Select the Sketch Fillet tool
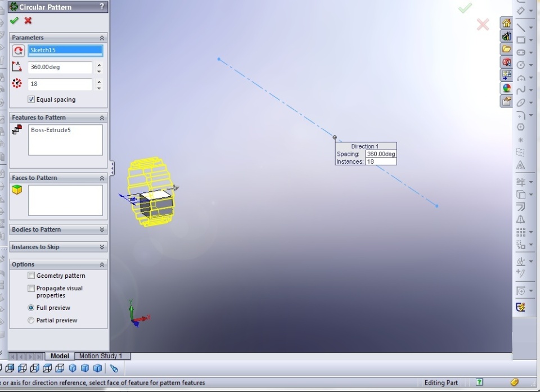540x392 pixels. pyautogui.click(x=521, y=115)
